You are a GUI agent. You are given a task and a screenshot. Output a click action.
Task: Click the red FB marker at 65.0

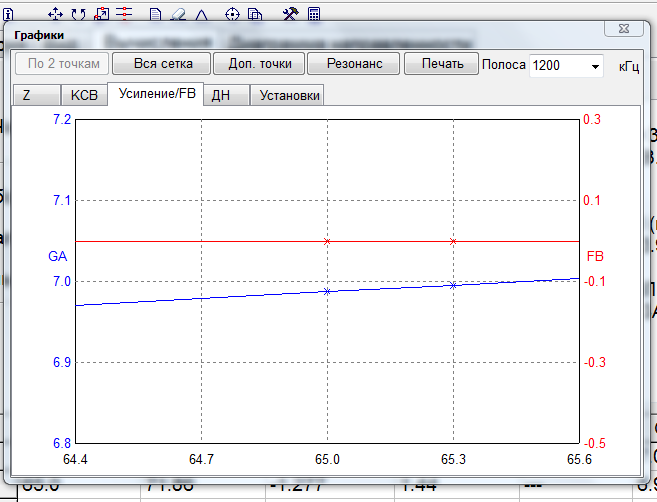[327, 241]
